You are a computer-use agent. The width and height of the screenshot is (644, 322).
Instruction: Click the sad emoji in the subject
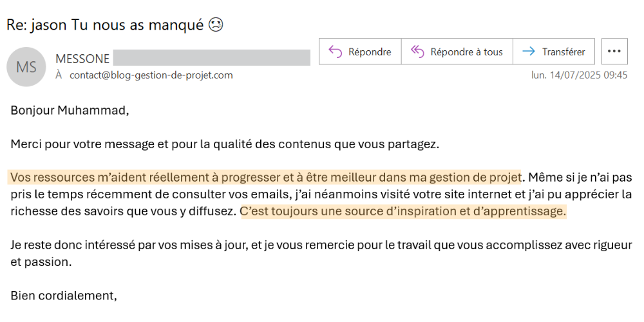[x=216, y=25]
